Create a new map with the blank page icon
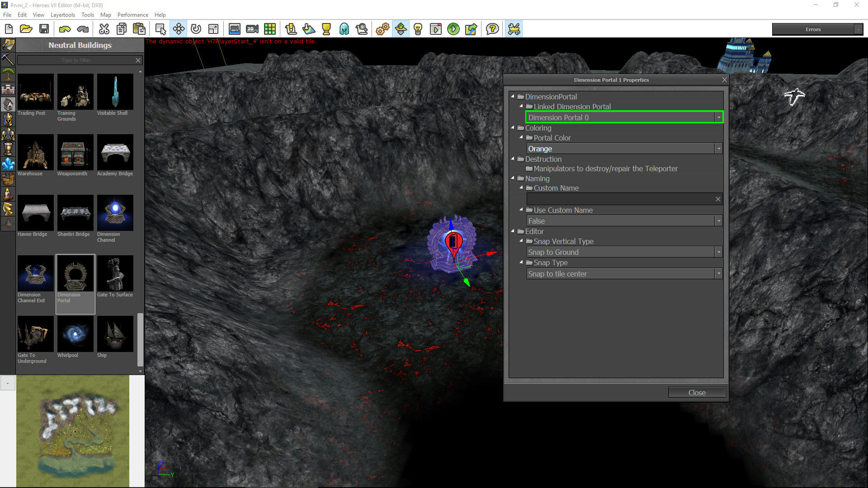This screenshot has height=488, width=868. tap(9, 29)
